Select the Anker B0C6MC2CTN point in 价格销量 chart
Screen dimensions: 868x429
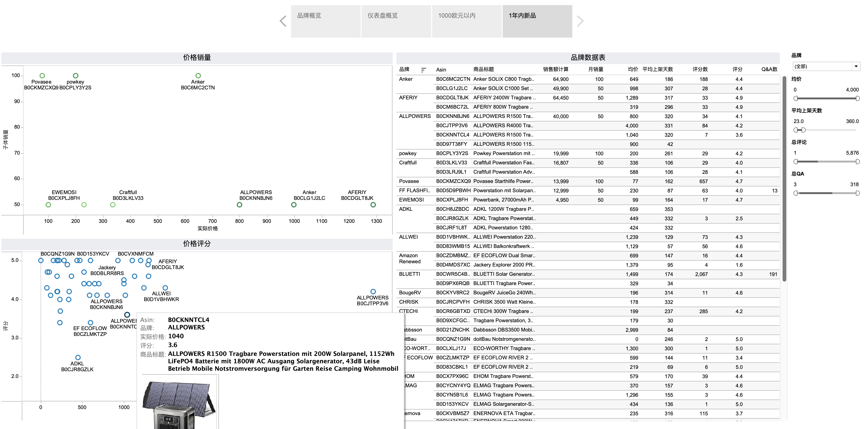pyautogui.click(x=198, y=76)
